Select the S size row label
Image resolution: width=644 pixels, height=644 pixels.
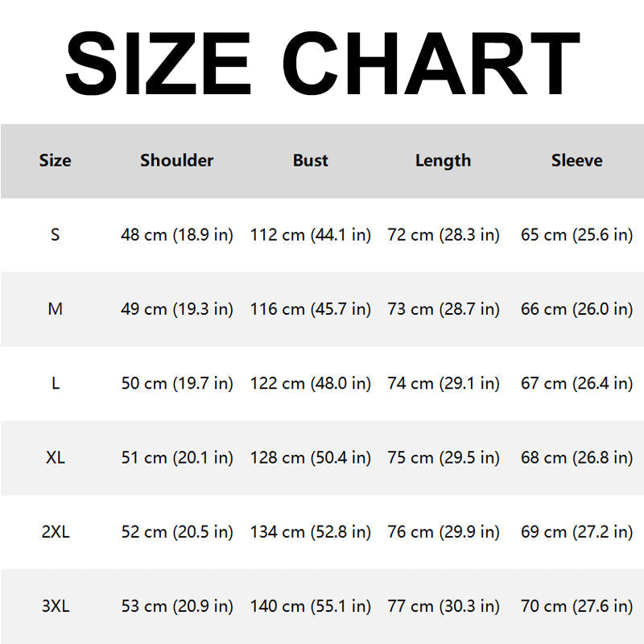click(x=55, y=235)
